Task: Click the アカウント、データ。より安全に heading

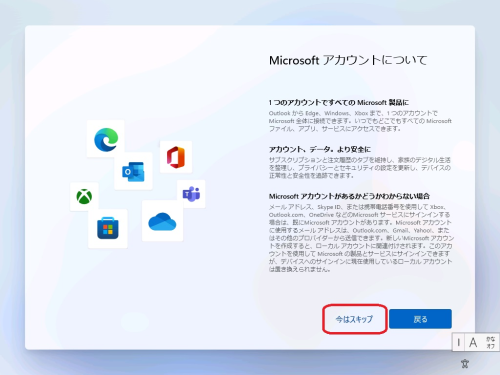Action: (x=320, y=149)
